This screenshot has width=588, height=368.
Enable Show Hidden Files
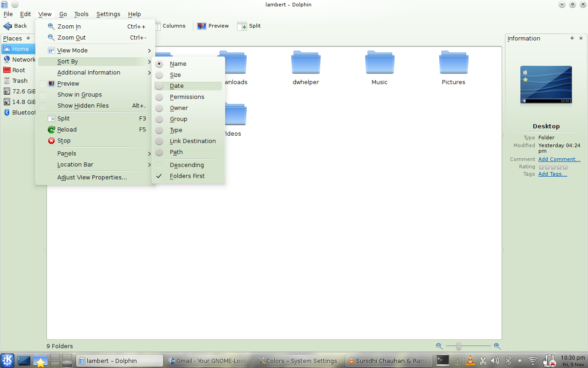(x=95, y=106)
